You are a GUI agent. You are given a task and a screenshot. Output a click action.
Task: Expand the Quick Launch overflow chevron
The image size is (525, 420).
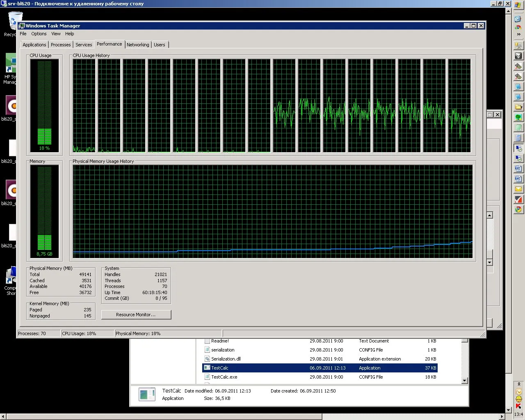pos(518,34)
